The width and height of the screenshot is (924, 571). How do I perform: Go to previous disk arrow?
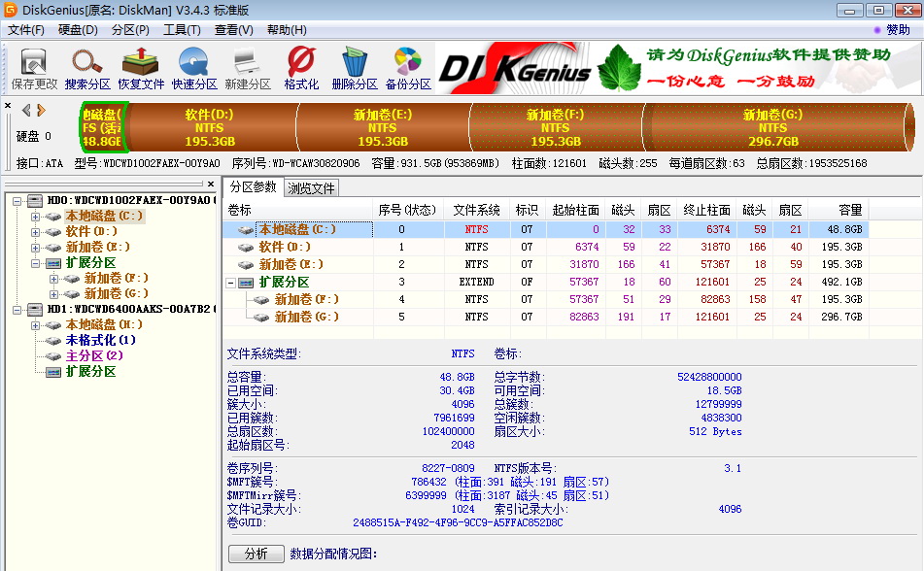26,110
